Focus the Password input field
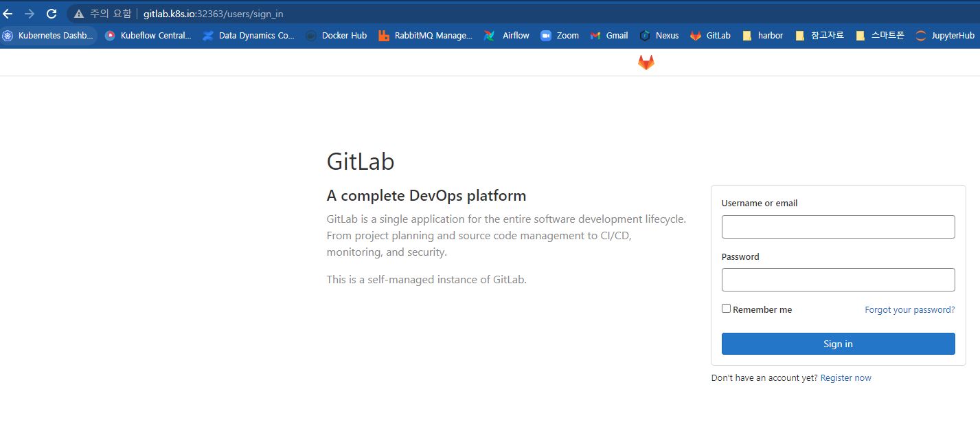The image size is (980, 440). point(838,280)
